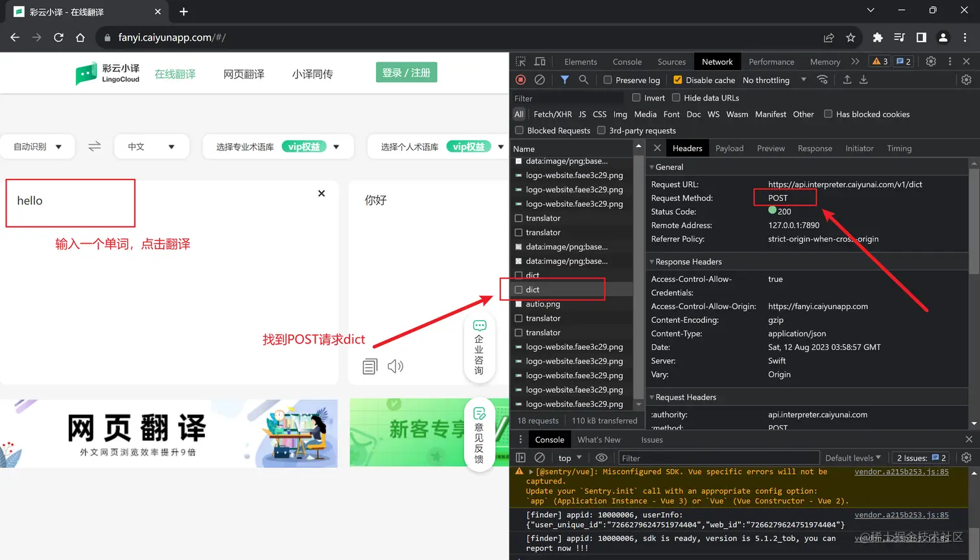Collapse the General headers section
Screen dimensions: 980x560
(x=668, y=167)
